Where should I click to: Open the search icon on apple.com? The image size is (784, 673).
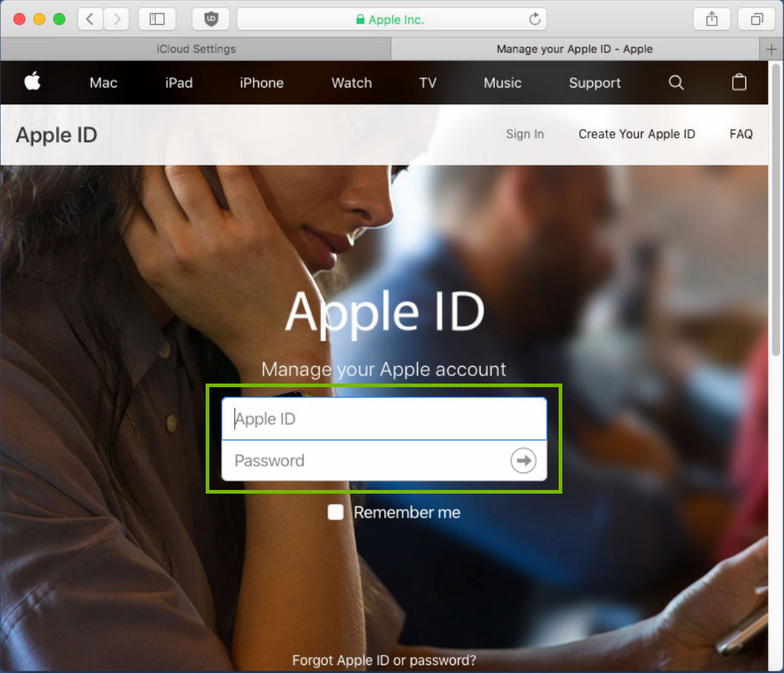pos(675,82)
